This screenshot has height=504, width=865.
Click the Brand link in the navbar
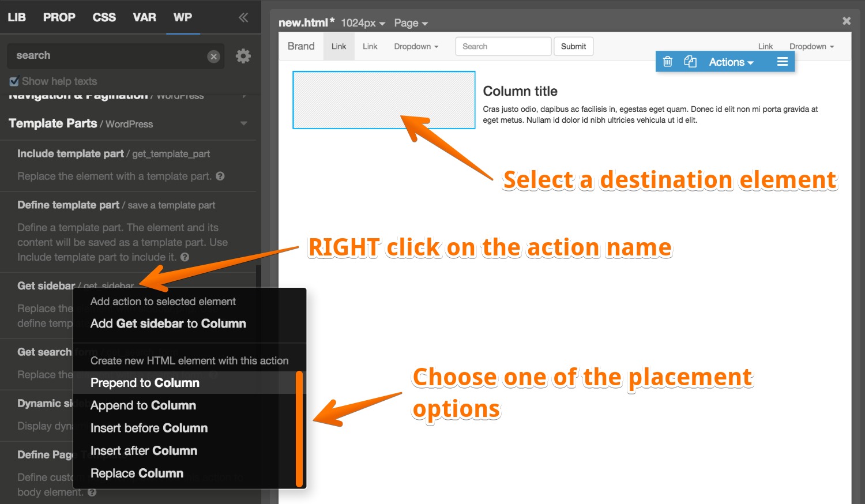point(301,46)
